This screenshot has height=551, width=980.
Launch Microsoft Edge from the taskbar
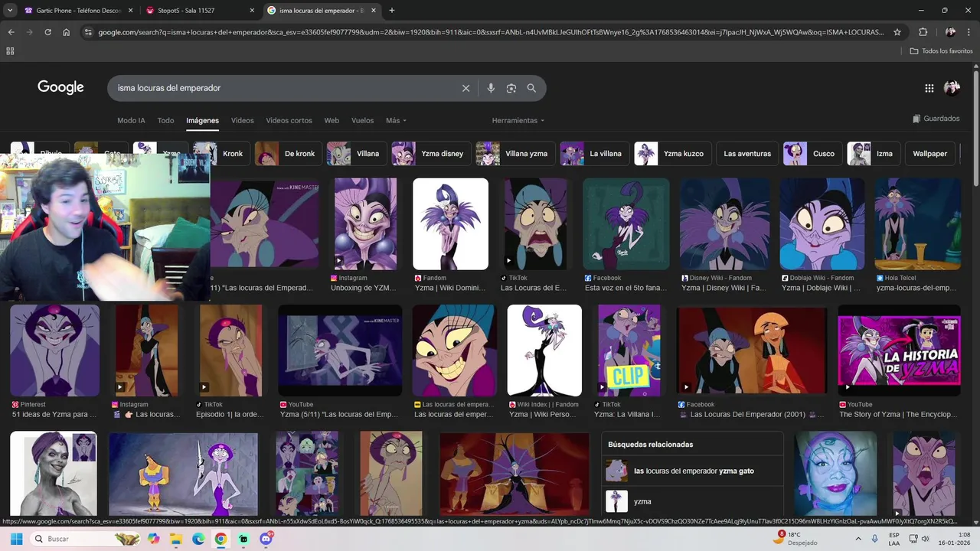point(198,539)
